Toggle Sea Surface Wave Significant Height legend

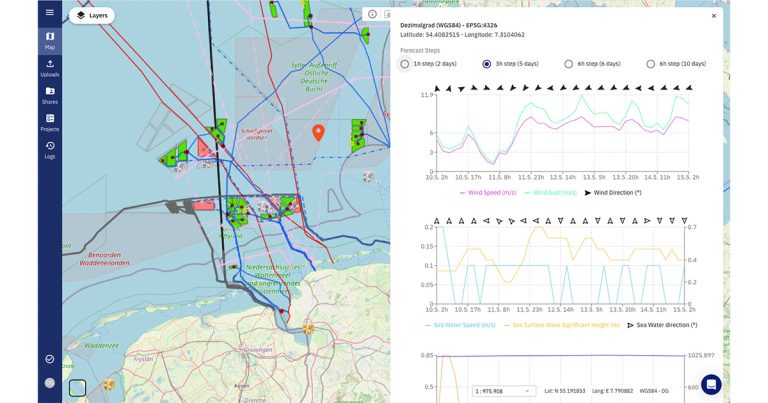(561, 325)
